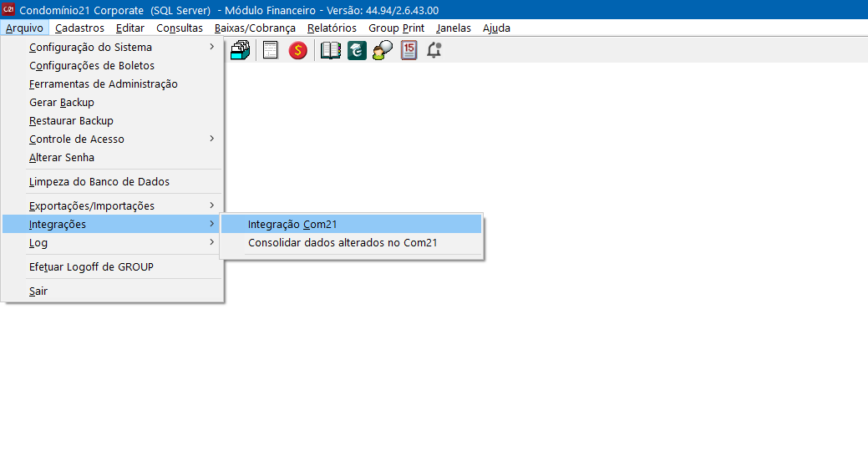Expand the Log submenu arrow
The height and width of the screenshot is (451, 868).
[x=211, y=242]
